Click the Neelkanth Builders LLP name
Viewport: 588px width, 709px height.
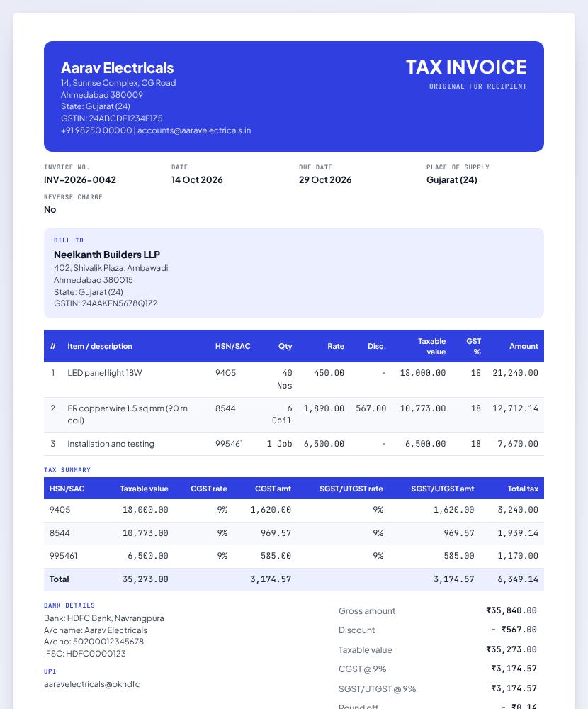click(107, 255)
